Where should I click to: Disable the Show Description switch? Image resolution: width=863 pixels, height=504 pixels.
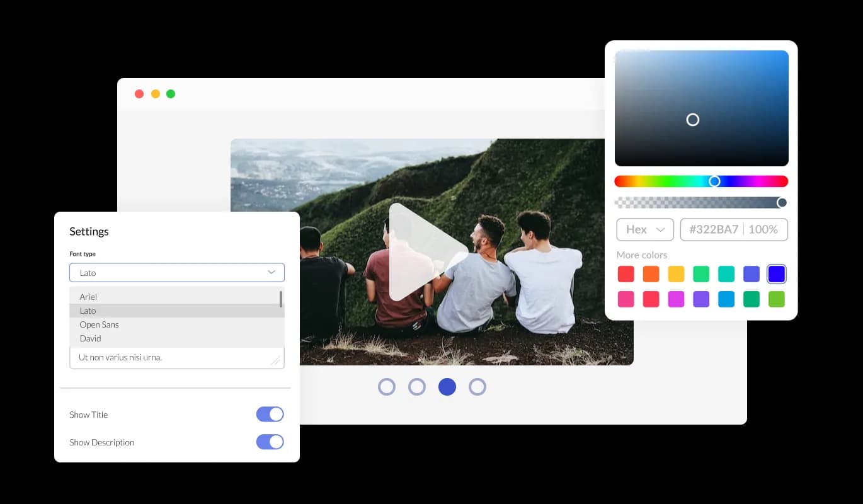[x=270, y=442]
